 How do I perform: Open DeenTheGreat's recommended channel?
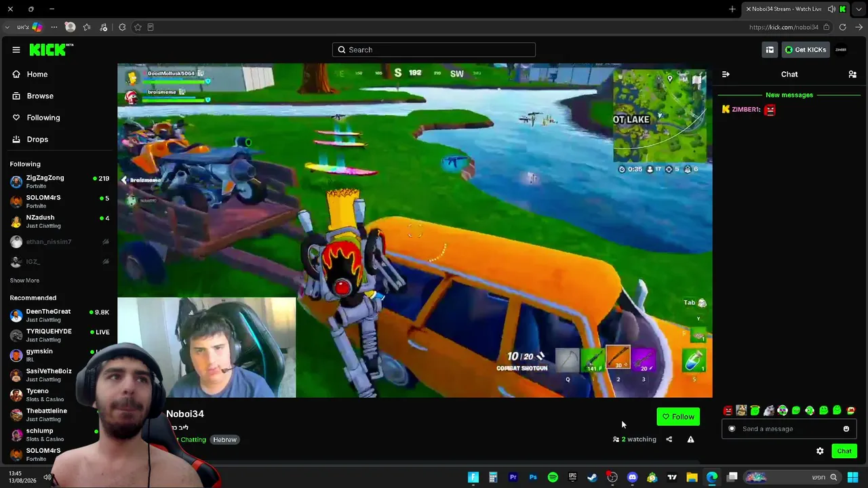coord(58,315)
